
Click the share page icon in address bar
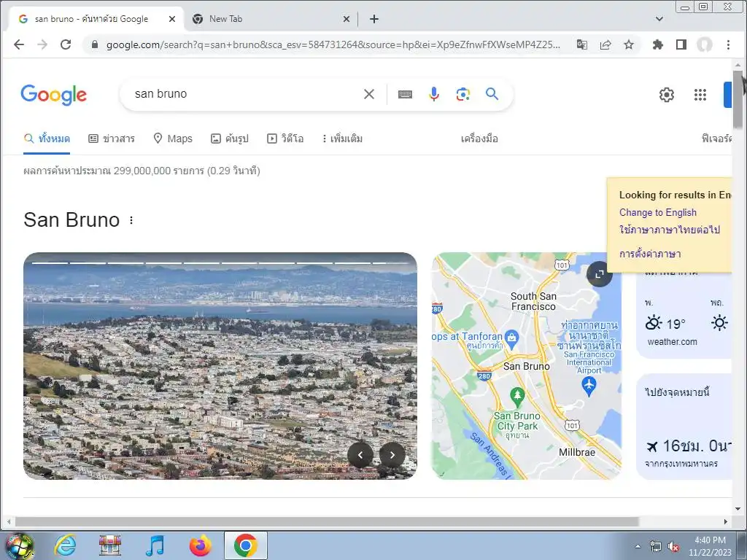point(605,44)
